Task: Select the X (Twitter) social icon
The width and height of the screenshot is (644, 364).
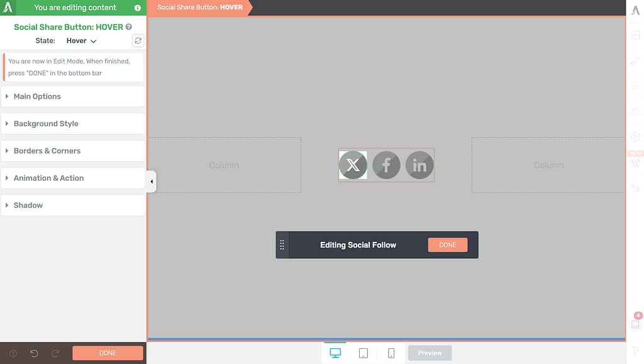Action: (353, 165)
